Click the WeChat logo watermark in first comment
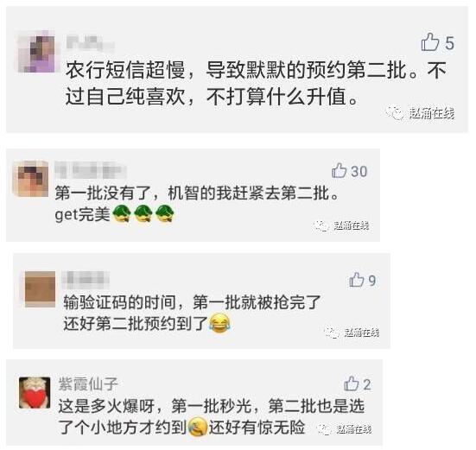 click(395, 113)
